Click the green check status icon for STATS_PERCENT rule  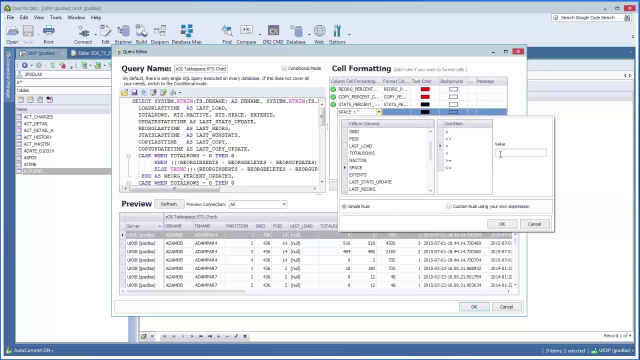click(333, 104)
